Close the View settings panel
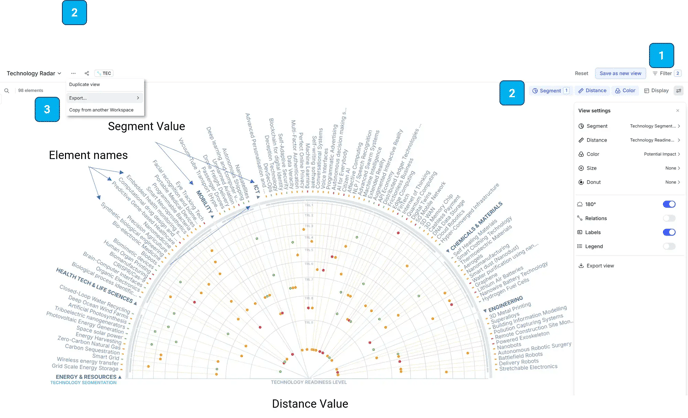 [x=677, y=111]
